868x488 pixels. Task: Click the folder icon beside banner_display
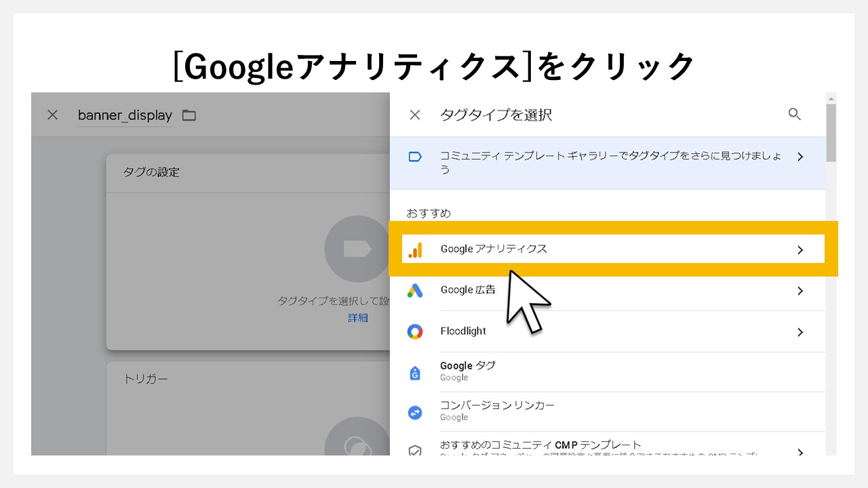189,115
